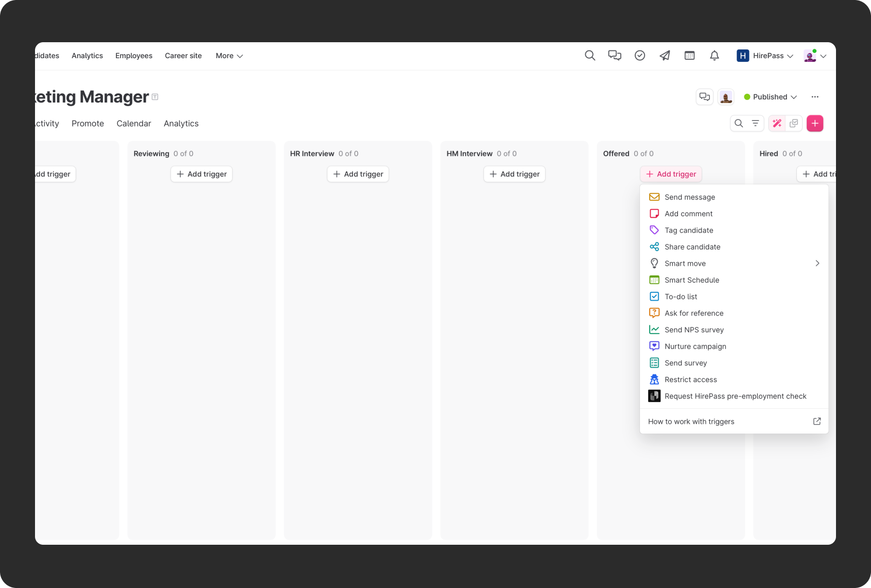Screen dimensions: 871x588
Task: Add trigger to Hired stage
Action: pos(816,174)
